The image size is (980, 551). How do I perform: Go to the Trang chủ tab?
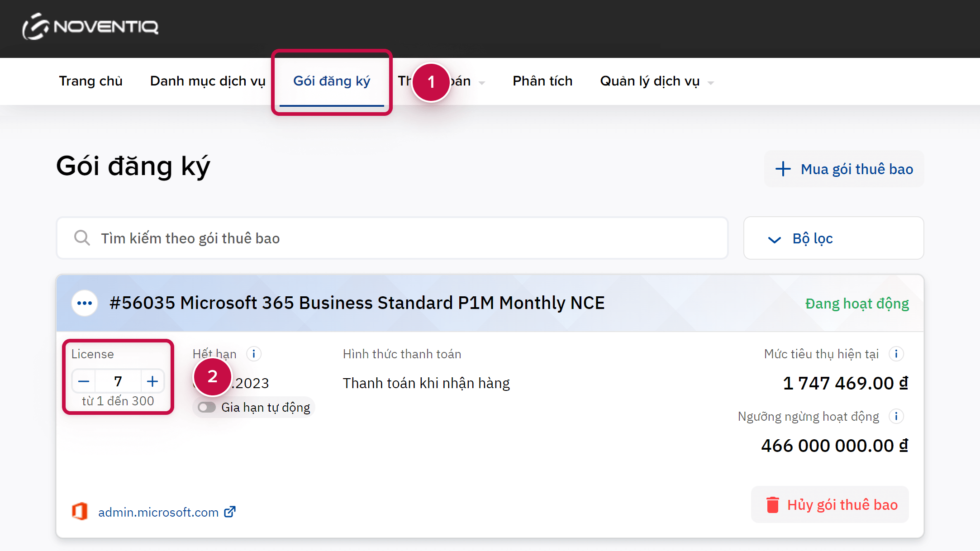(x=90, y=81)
